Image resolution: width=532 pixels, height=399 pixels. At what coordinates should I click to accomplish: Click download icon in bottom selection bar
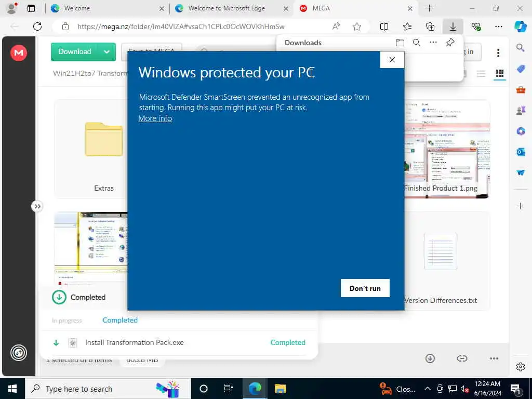point(430,358)
